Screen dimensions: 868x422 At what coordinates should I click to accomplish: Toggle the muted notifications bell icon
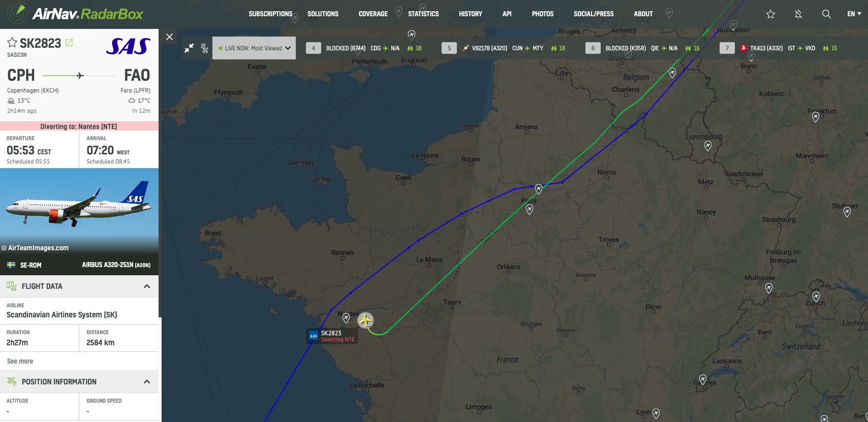798,14
